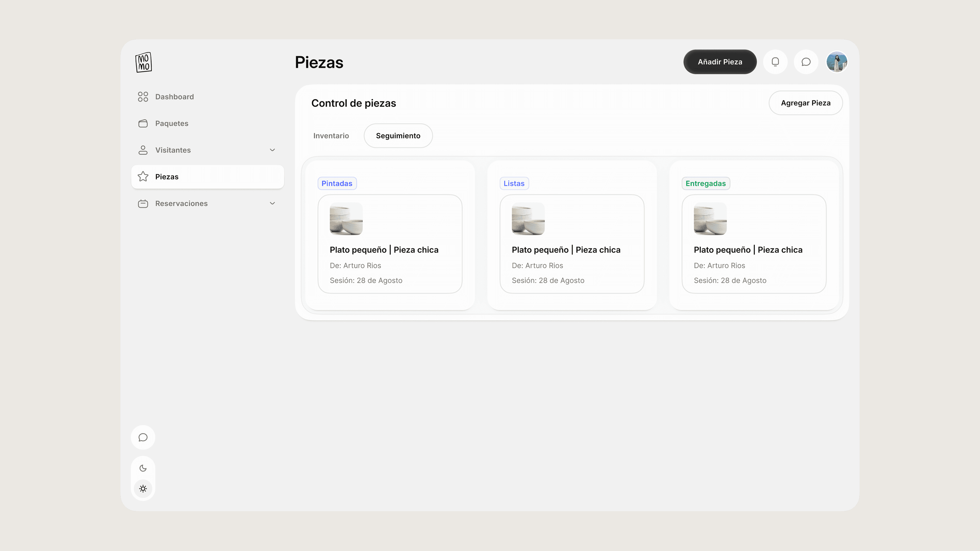Expand the Visitantes submenu chevron

(x=272, y=150)
